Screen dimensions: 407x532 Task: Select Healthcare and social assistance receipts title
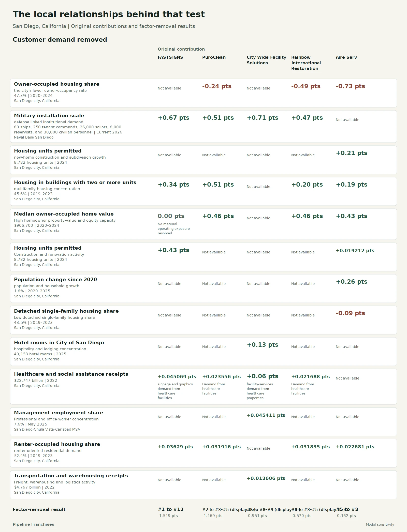pos(71,374)
